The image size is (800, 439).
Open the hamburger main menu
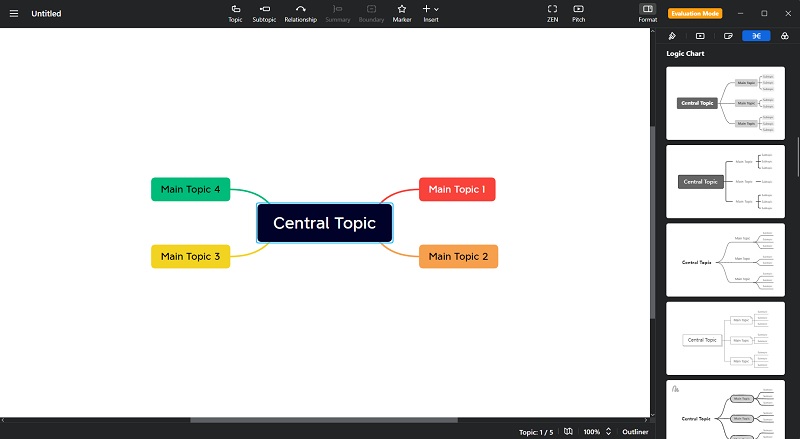[x=14, y=14]
